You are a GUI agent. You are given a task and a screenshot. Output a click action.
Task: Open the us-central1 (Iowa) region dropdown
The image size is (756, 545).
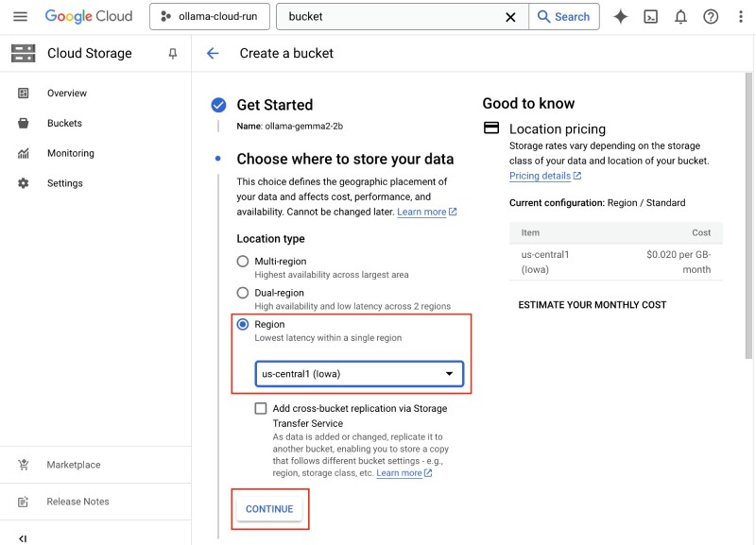coord(359,374)
